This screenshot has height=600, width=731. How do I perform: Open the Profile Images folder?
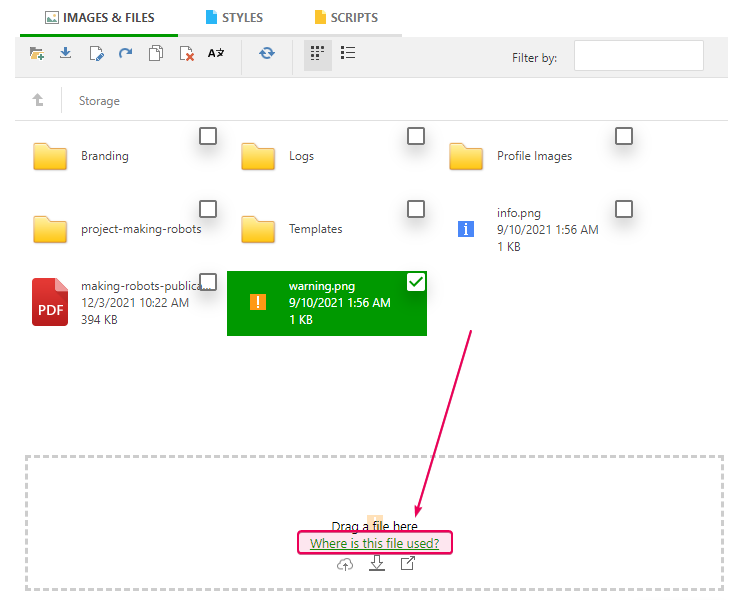(x=466, y=156)
